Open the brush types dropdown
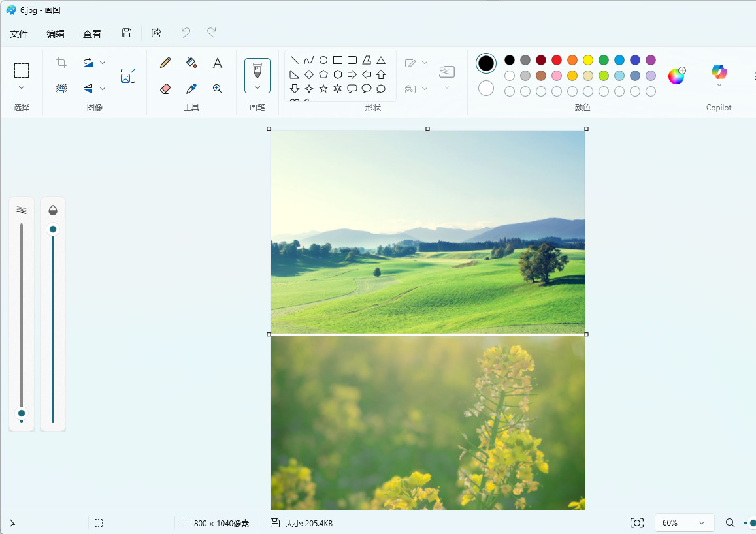Viewport: 756px width, 534px height. pyautogui.click(x=257, y=87)
